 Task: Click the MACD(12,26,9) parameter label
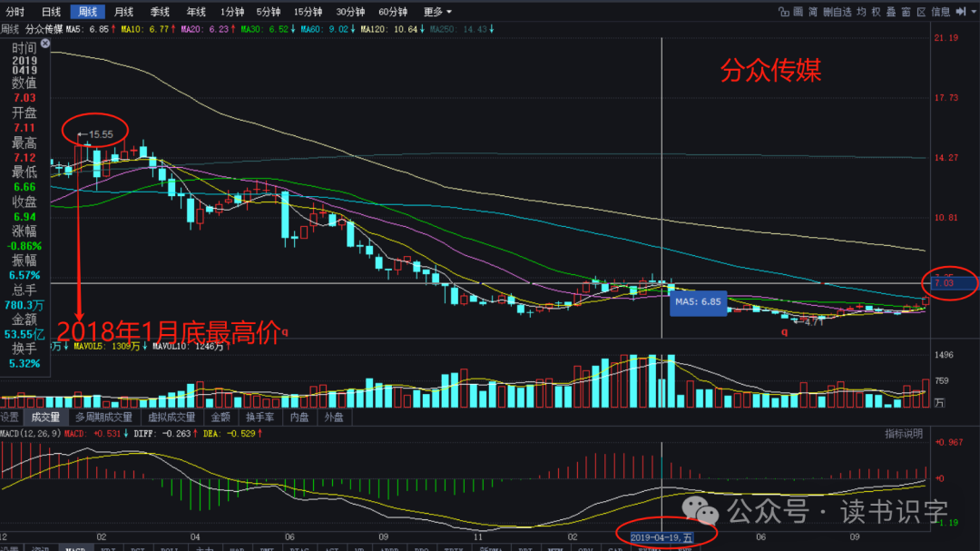31,433
